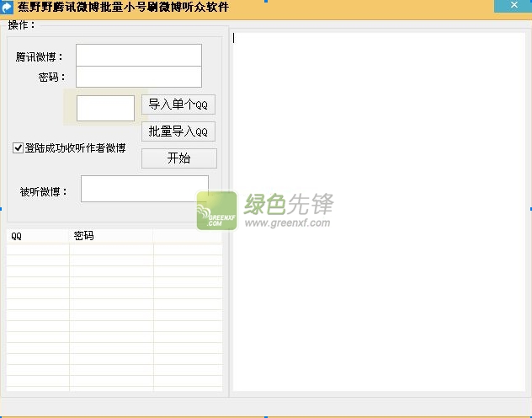Click the window title text
The height and width of the screenshot is (418, 532).
pyautogui.click(x=123, y=7)
